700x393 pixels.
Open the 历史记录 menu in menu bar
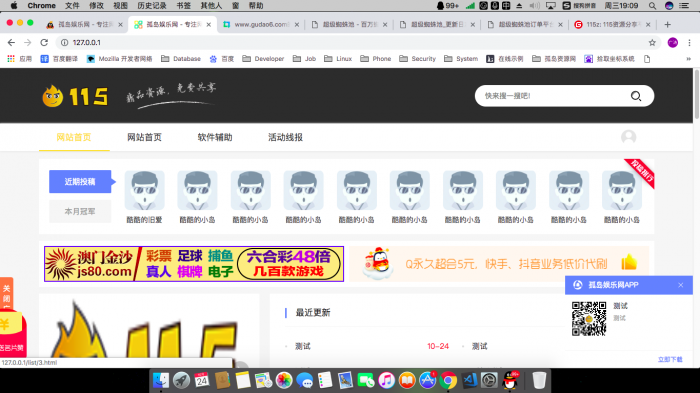coord(152,5)
